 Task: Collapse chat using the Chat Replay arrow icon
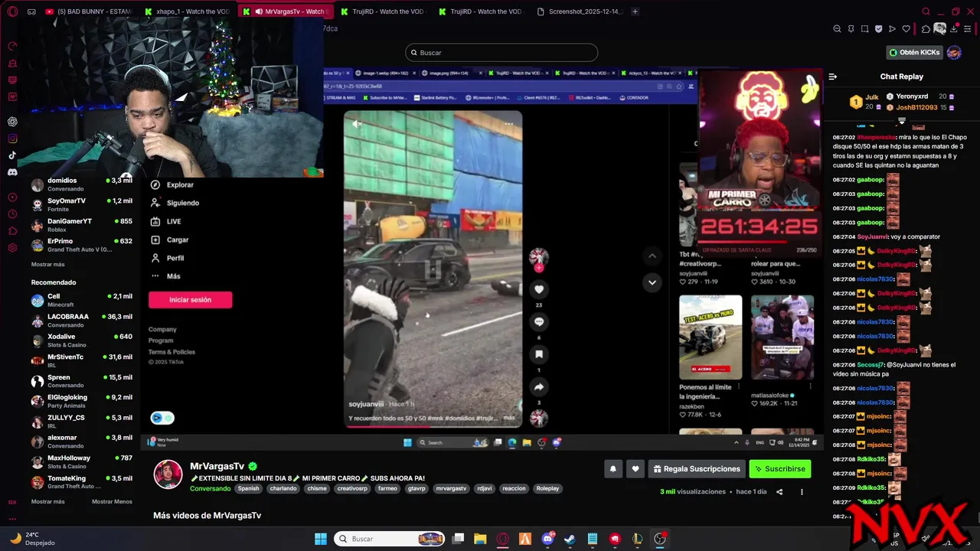pos(833,77)
